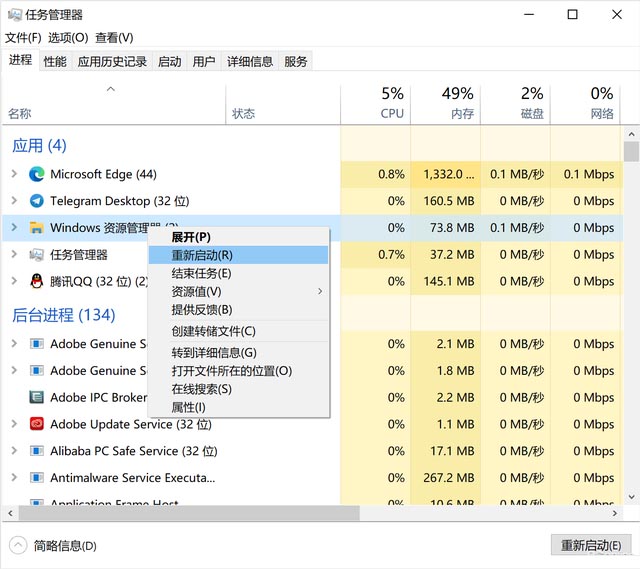Click the Microsoft Edge app icon
Viewport: 640px width, 569px height.
click(37, 174)
